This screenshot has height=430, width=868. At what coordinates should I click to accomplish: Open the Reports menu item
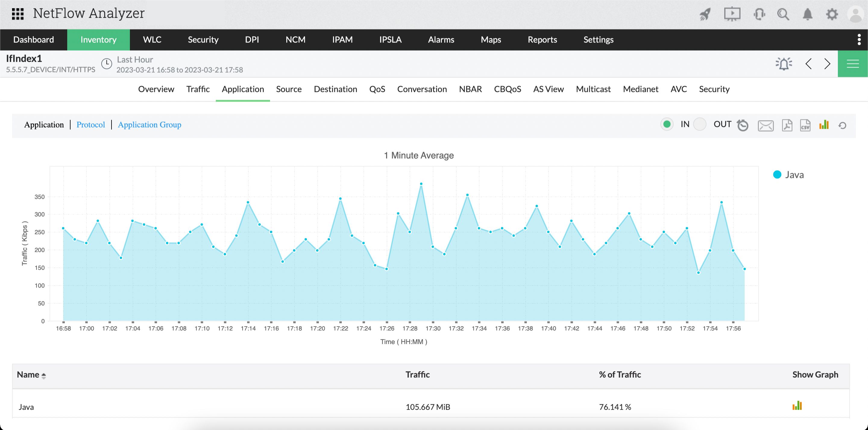tap(542, 40)
